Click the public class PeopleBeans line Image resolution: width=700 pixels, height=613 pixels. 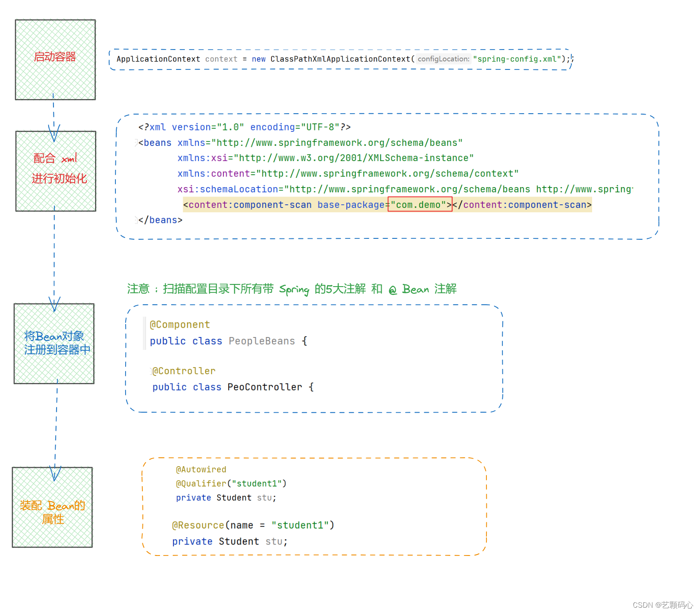pyautogui.click(x=228, y=341)
